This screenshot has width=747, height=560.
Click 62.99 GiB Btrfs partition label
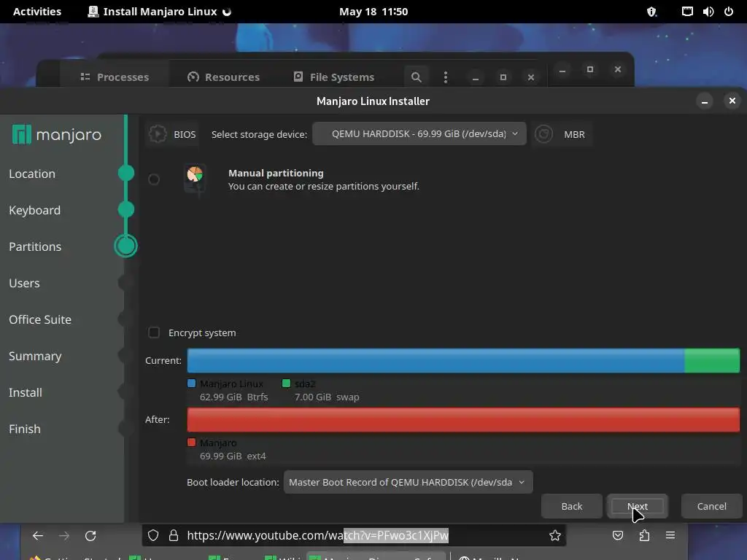coord(234,397)
